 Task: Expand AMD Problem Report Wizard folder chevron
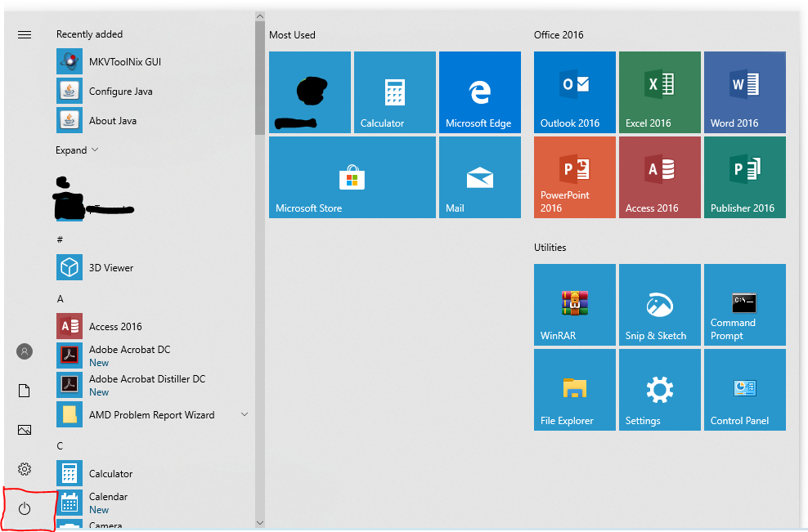[245, 414]
